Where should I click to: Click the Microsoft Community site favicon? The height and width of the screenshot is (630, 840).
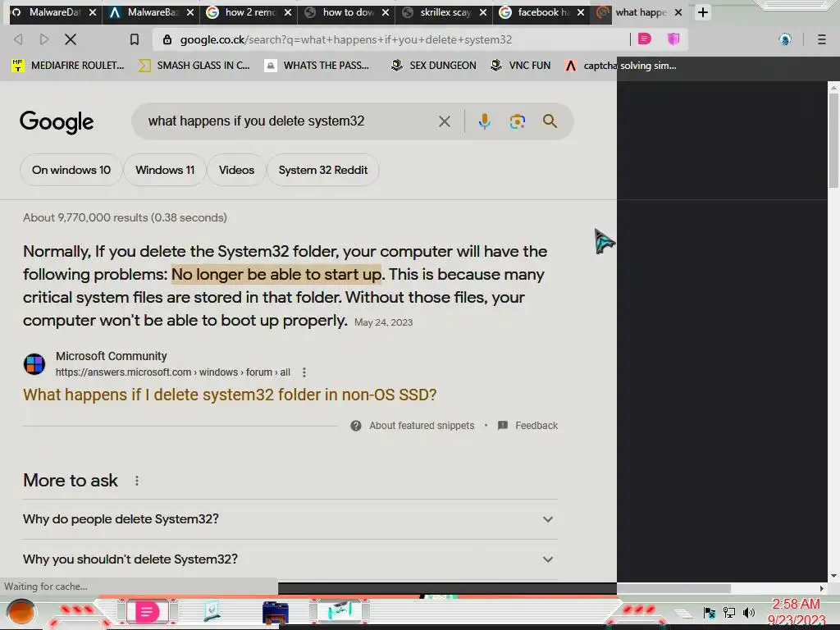[x=34, y=364]
